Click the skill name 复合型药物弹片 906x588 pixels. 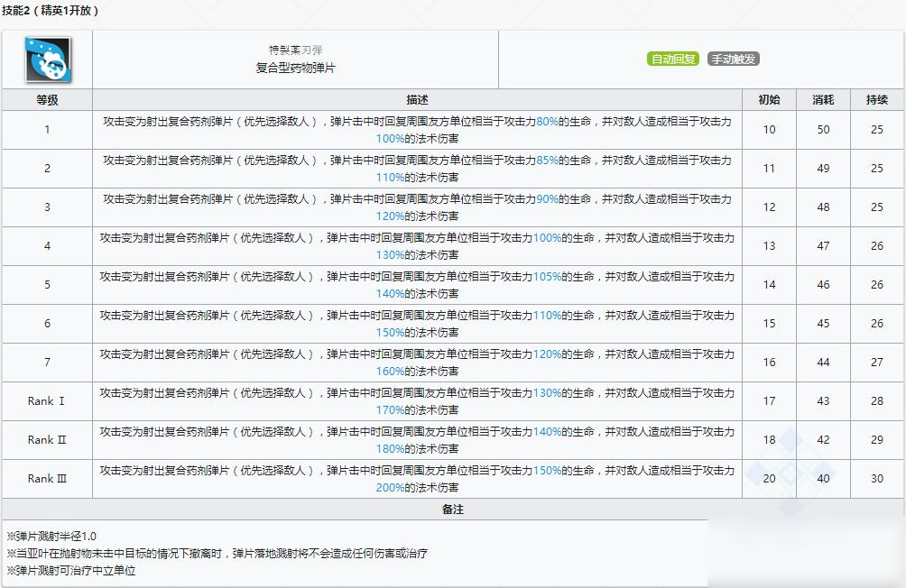[295, 68]
